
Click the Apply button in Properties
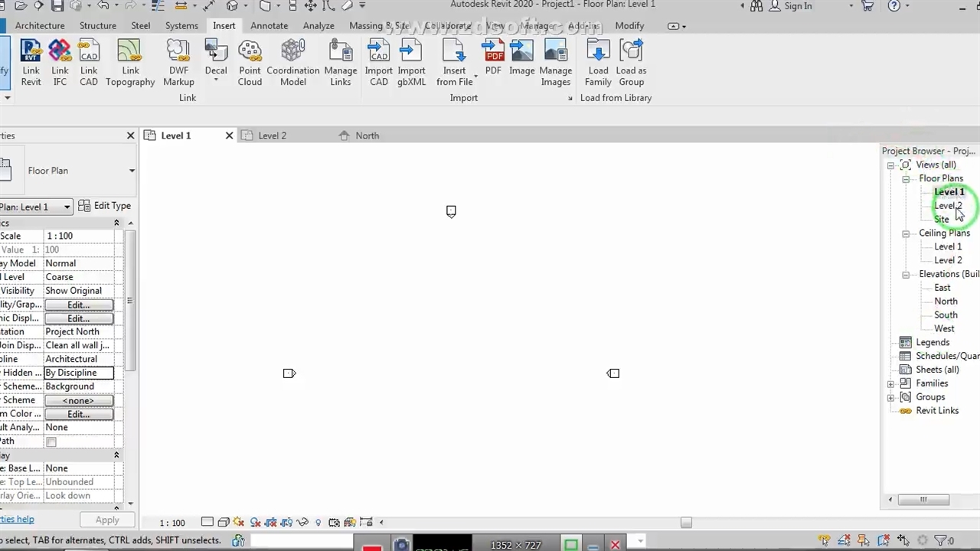[x=107, y=520]
